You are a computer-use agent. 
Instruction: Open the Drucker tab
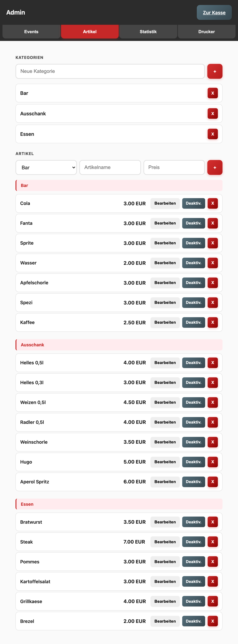[x=207, y=32]
